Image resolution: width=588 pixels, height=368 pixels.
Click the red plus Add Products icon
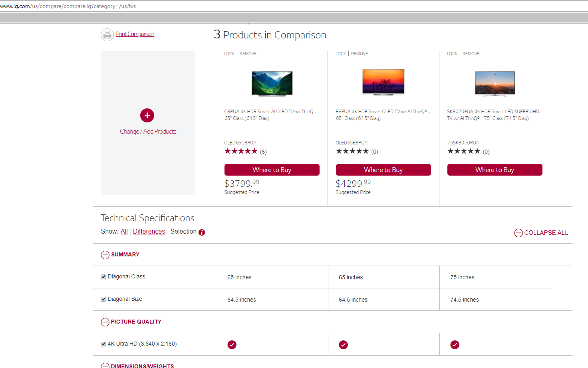pos(147,115)
